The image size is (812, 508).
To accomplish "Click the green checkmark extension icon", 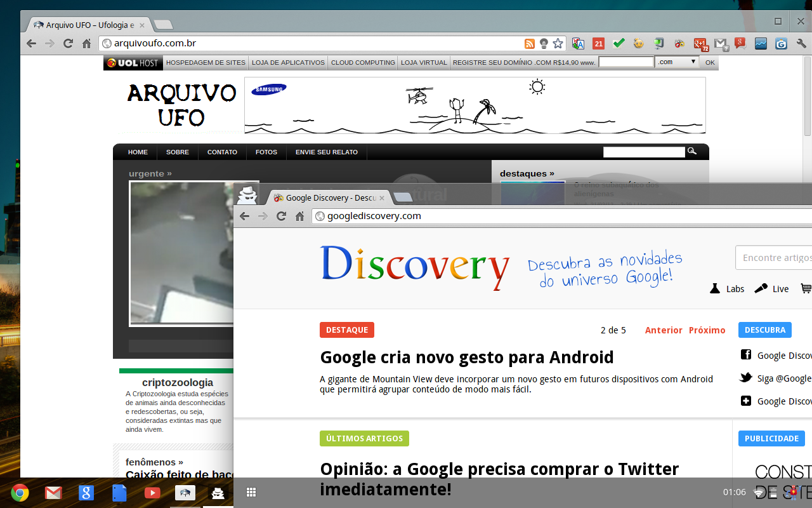I will pos(619,43).
